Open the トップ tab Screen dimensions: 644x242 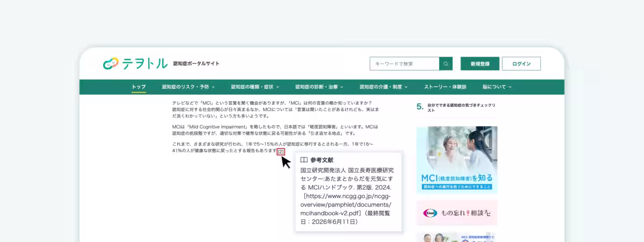[138, 87]
